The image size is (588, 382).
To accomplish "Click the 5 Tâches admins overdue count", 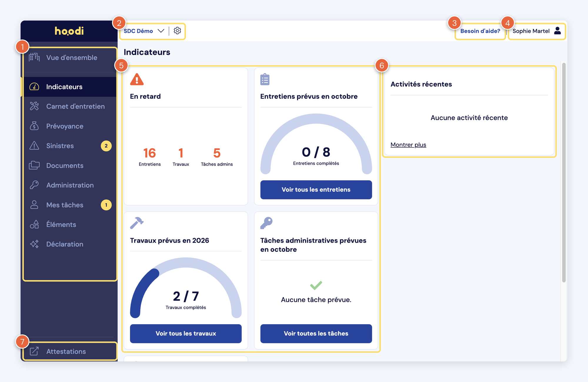I will (x=217, y=157).
